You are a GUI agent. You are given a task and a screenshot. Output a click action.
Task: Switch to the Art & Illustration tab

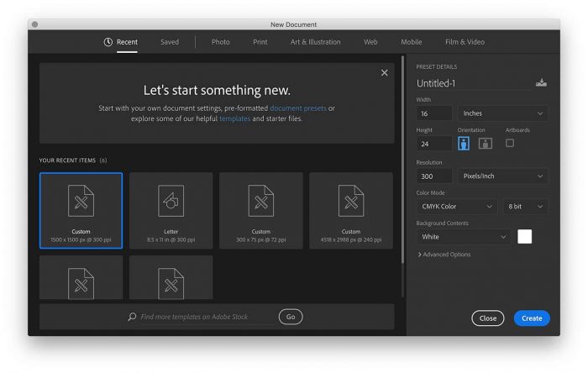click(315, 42)
